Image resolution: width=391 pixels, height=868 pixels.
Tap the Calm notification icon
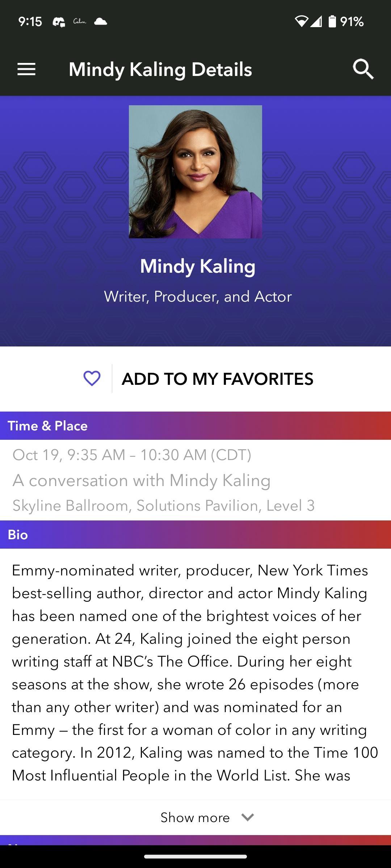80,22
